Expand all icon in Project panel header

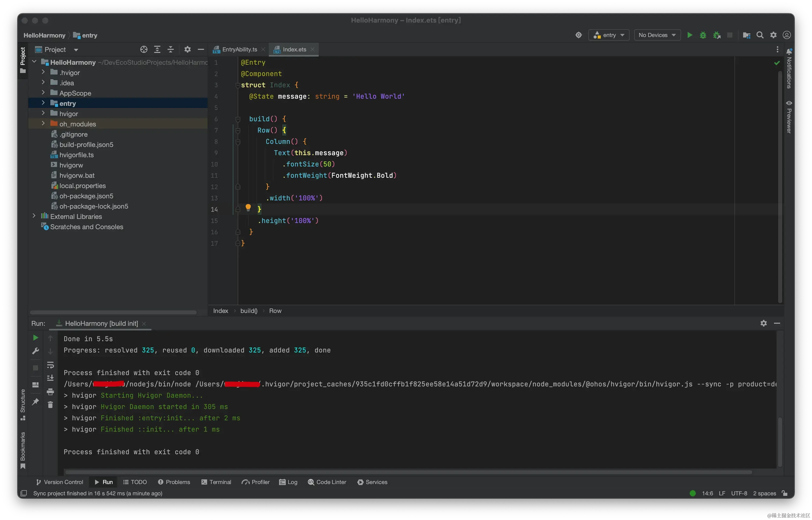click(x=157, y=50)
